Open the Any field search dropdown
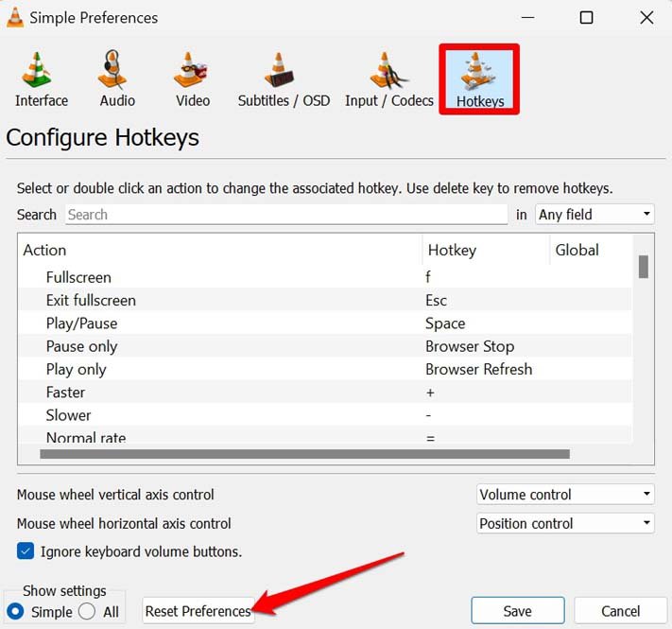The width and height of the screenshot is (672, 629). (594, 215)
